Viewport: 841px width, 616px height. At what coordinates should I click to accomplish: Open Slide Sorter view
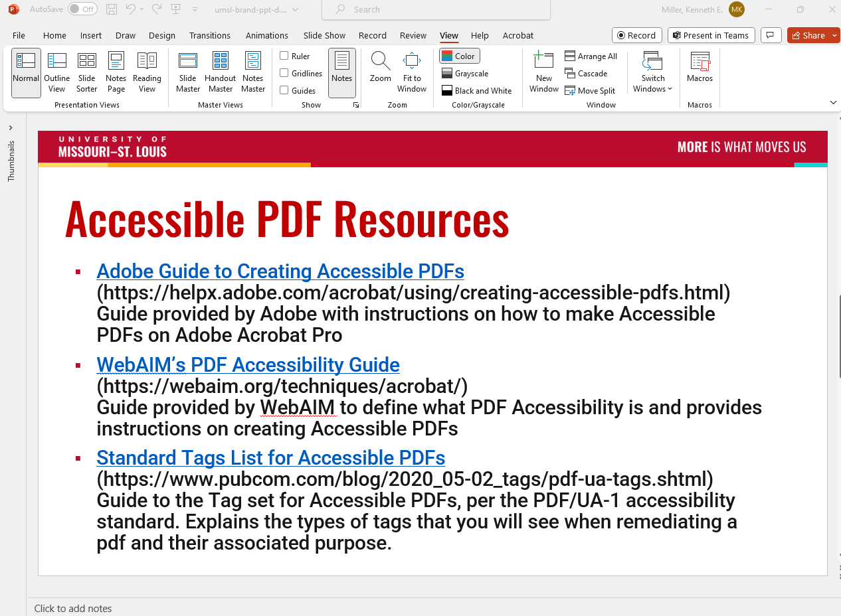click(x=87, y=73)
